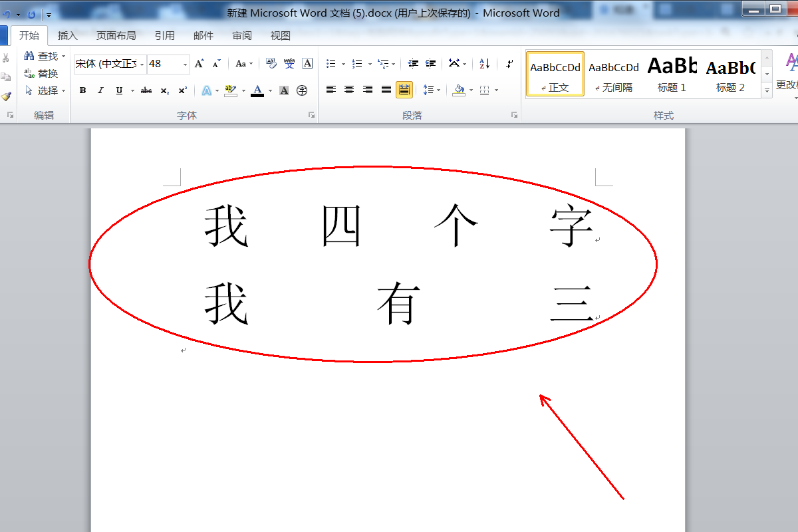Open the Change Case (Aa) dropdown
The height and width of the screenshot is (532, 798).
click(x=243, y=64)
